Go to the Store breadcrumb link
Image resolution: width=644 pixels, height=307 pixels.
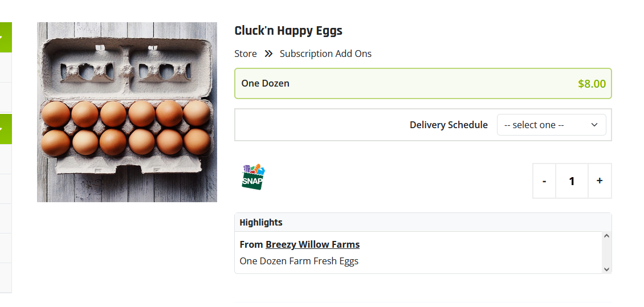[x=246, y=54]
